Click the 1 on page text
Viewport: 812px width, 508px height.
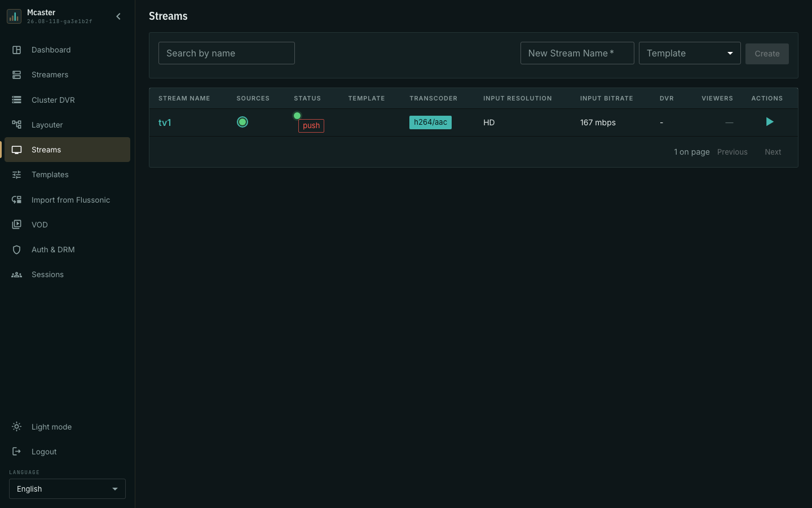(692, 152)
